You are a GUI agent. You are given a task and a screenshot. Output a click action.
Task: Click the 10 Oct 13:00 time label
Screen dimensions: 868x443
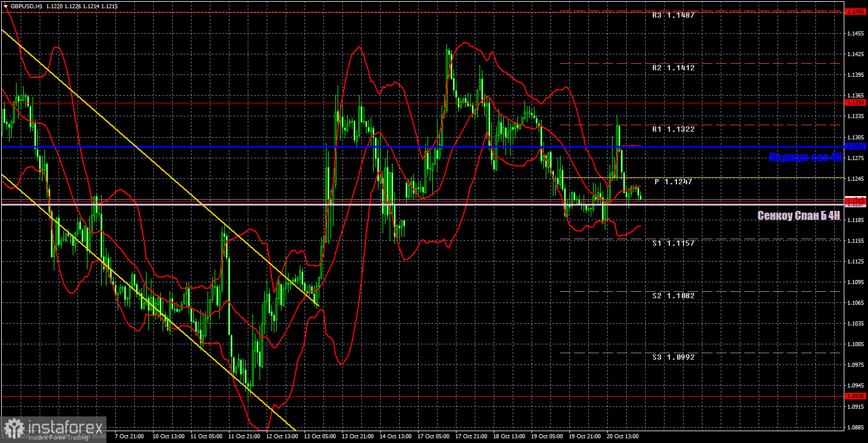pos(168,437)
